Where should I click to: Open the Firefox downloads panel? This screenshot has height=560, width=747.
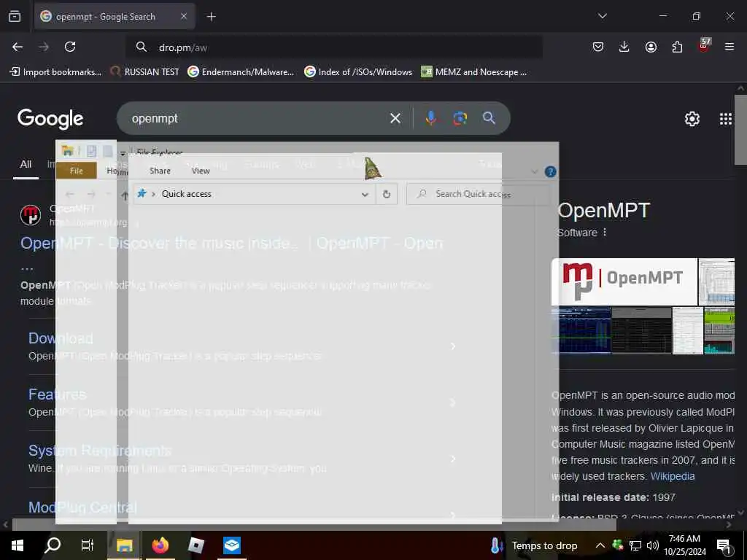624,47
